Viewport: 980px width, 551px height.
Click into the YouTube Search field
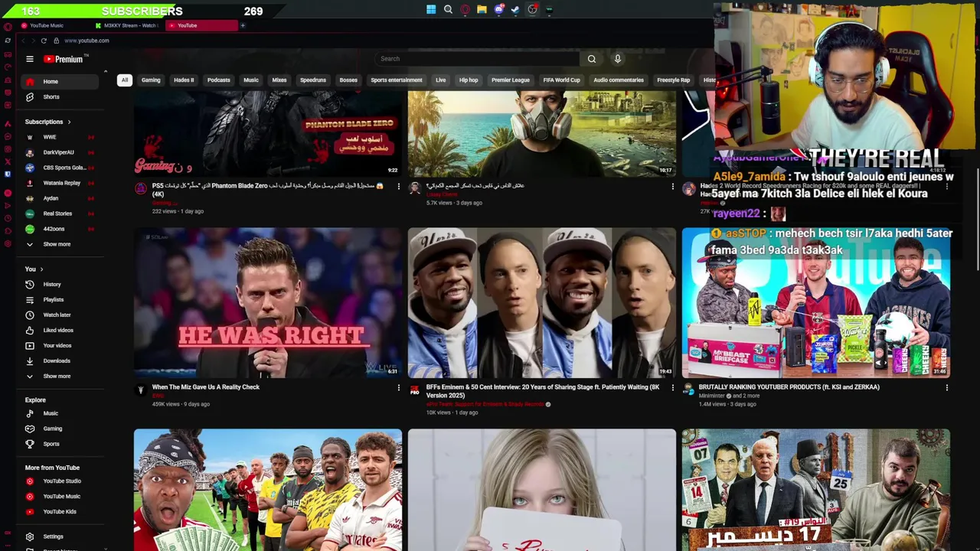point(476,59)
